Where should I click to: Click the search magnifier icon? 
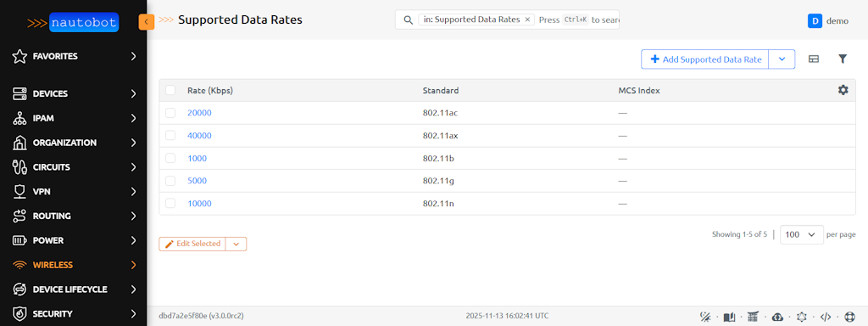(408, 20)
